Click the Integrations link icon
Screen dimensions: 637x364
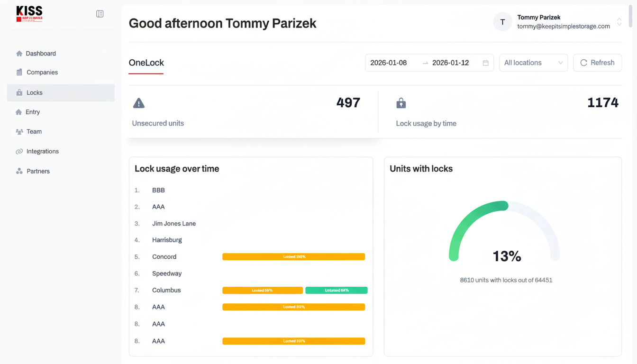click(x=19, y=152)
